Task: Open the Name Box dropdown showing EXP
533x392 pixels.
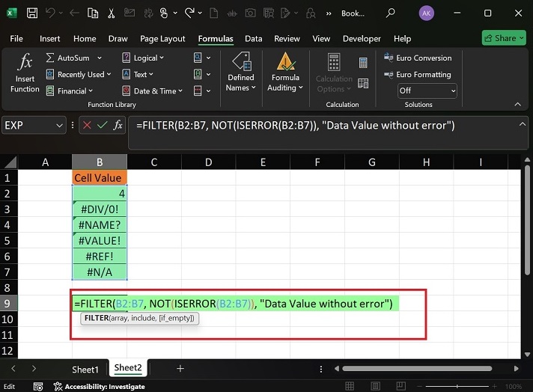Action: pos(59,126)
